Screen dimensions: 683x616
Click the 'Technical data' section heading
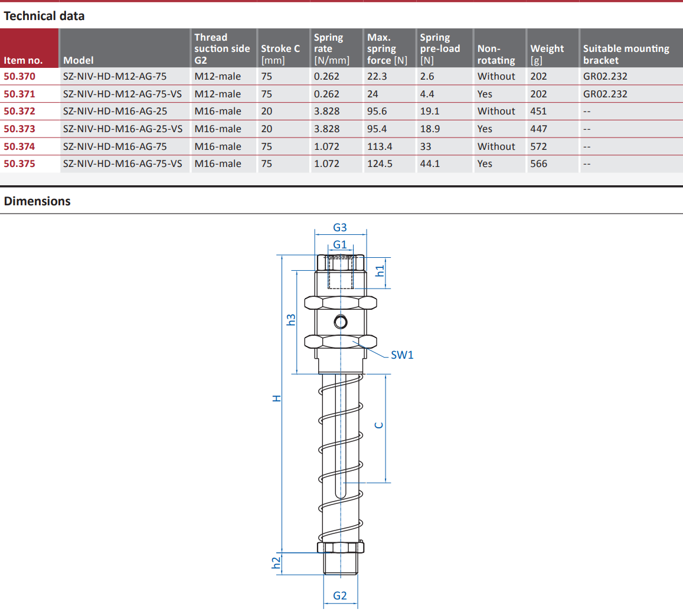click(x=44, y=16)
